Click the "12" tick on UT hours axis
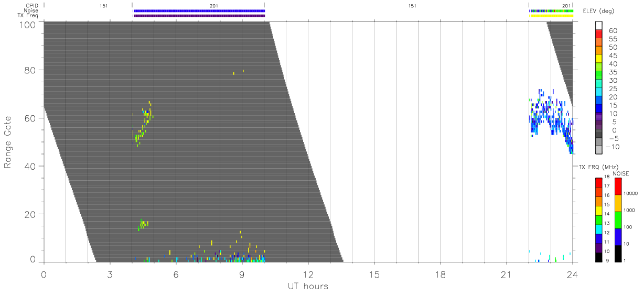644x297 pixels. click(x=308, y=274)
